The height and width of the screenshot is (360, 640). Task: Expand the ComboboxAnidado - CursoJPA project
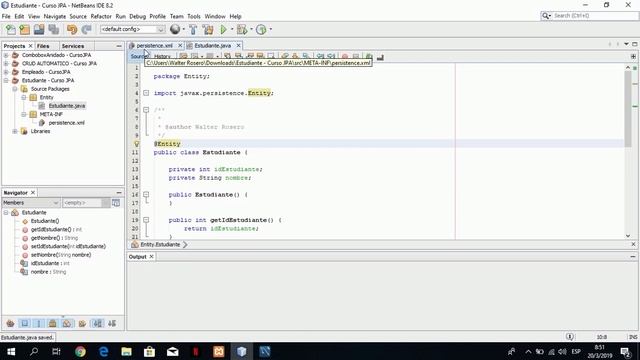coord(6,55)
